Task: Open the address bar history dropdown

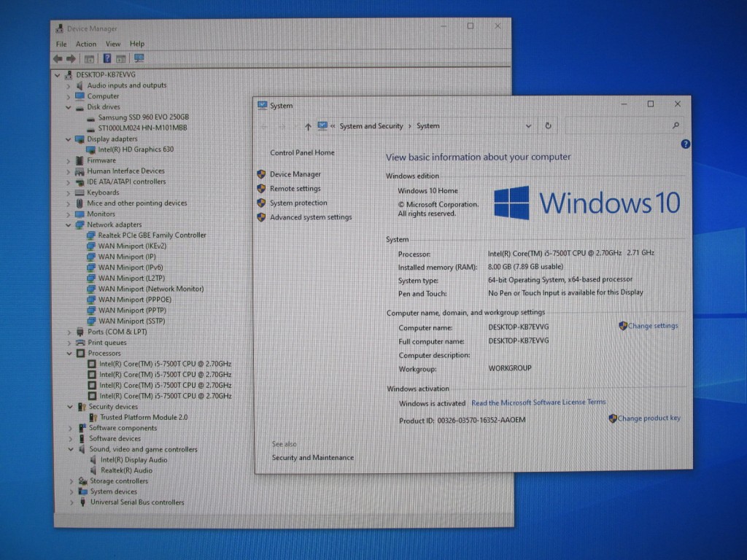Action: point(528,126)
